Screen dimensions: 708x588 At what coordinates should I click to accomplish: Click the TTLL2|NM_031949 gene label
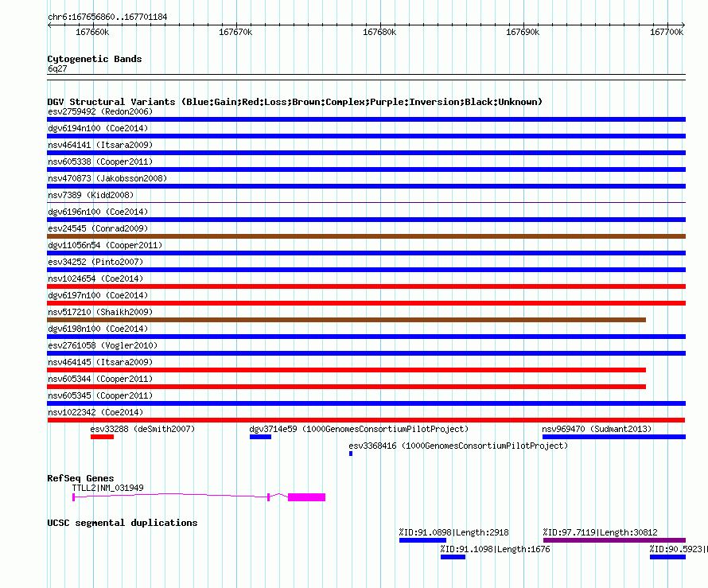tap(108, 488)
